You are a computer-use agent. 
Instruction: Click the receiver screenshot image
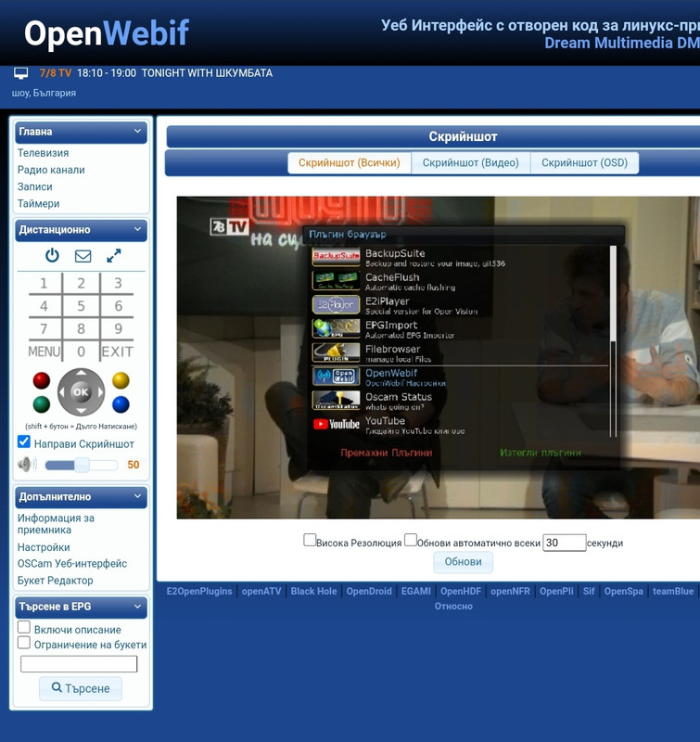439,357
